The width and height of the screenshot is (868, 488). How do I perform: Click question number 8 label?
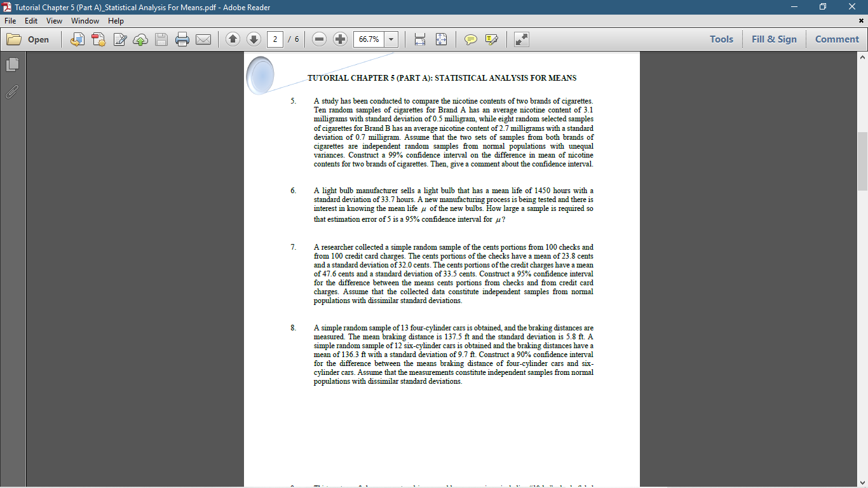[294, 328]
